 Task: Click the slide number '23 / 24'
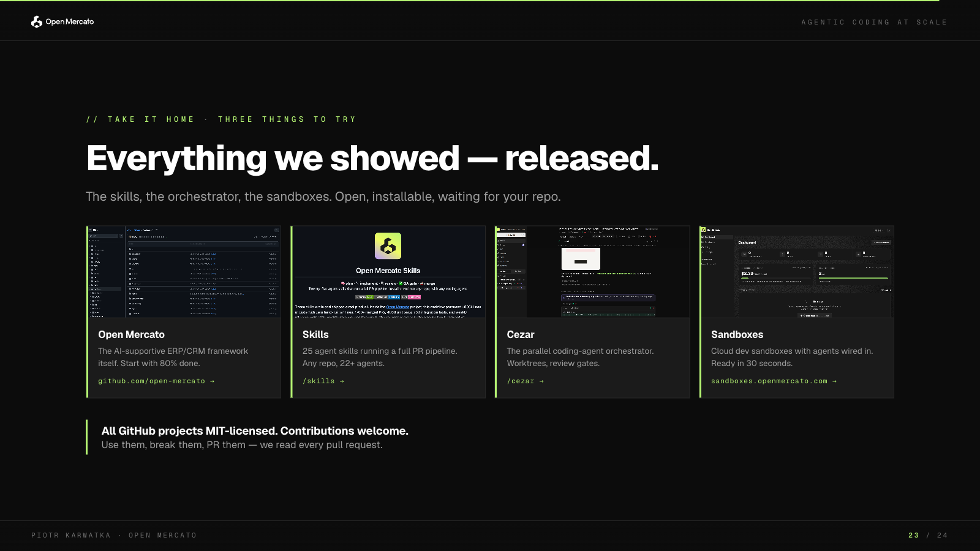[928, 535]
